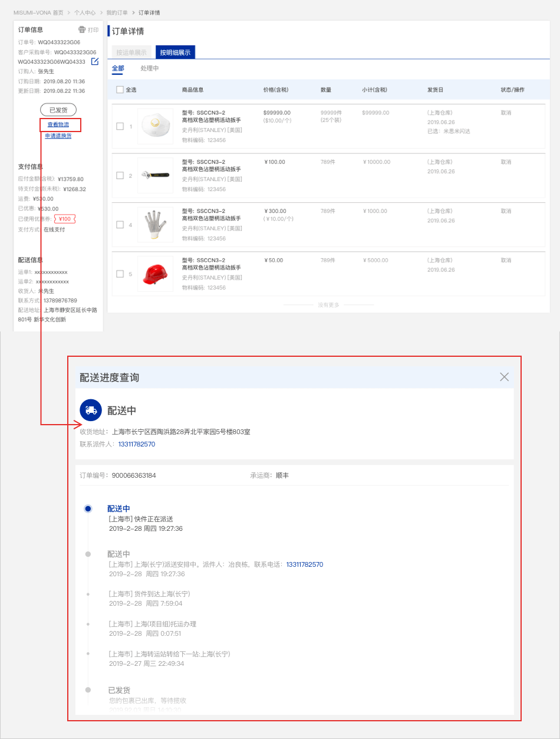Viewport: 560px width, 739px height.
Task: Switch to the 处理中 filter tab
Action: click(150, 69)
